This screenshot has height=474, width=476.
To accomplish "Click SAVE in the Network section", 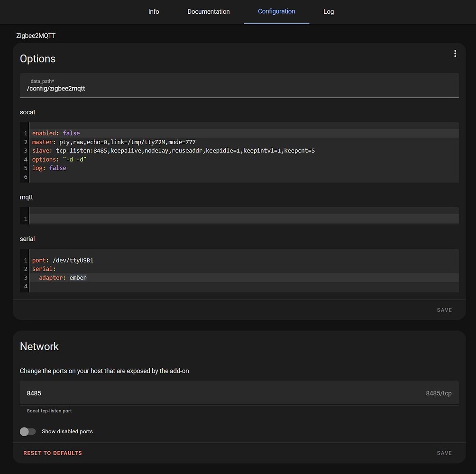I will [444, 453].
